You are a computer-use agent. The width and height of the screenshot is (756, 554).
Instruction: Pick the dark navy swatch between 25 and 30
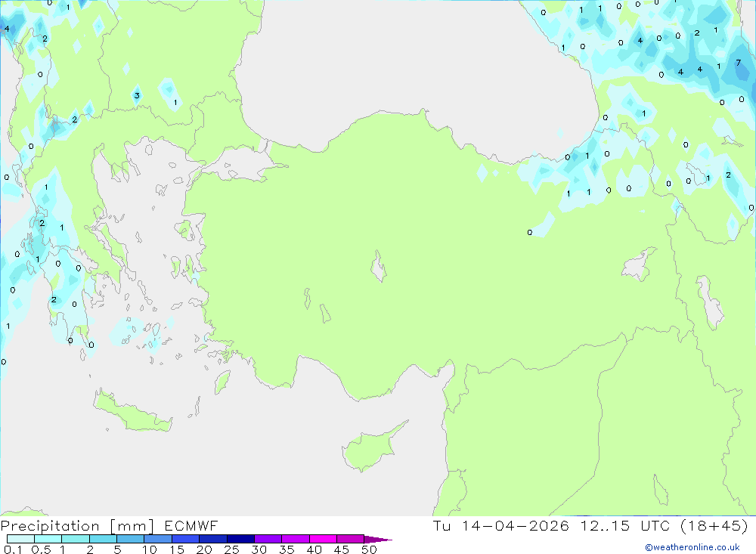tap(240, 539)
